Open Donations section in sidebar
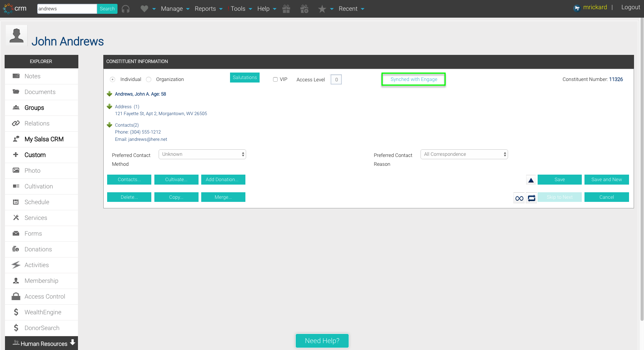This screenshot has width=644, height=350. (41, 249)
